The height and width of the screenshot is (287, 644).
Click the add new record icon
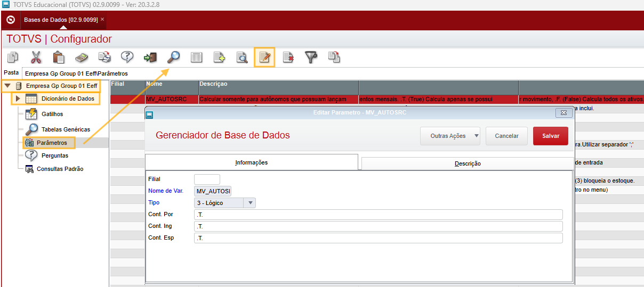coord(219,57)
